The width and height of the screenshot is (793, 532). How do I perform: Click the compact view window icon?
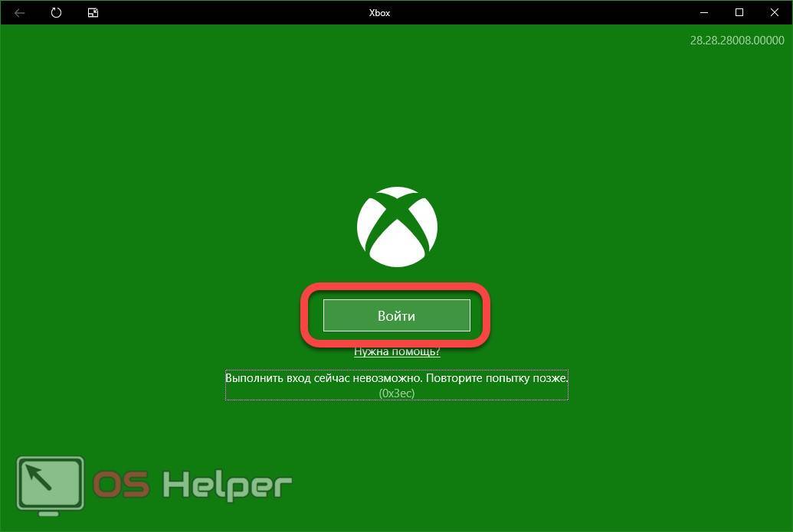(x=93, y=13)
